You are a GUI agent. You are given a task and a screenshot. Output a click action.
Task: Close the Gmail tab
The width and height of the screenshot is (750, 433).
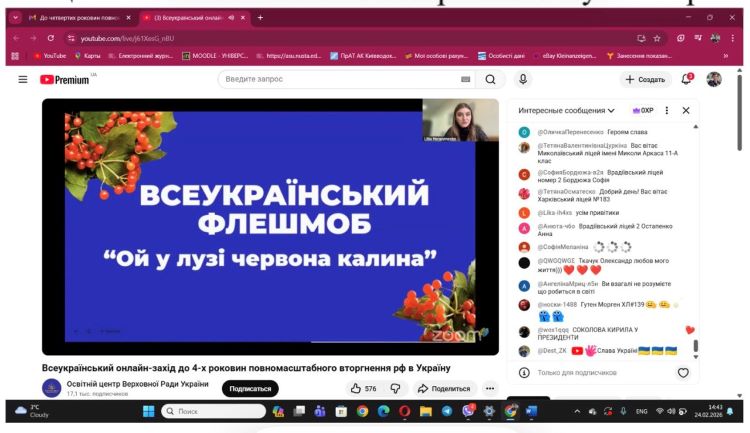click(128, 18)
